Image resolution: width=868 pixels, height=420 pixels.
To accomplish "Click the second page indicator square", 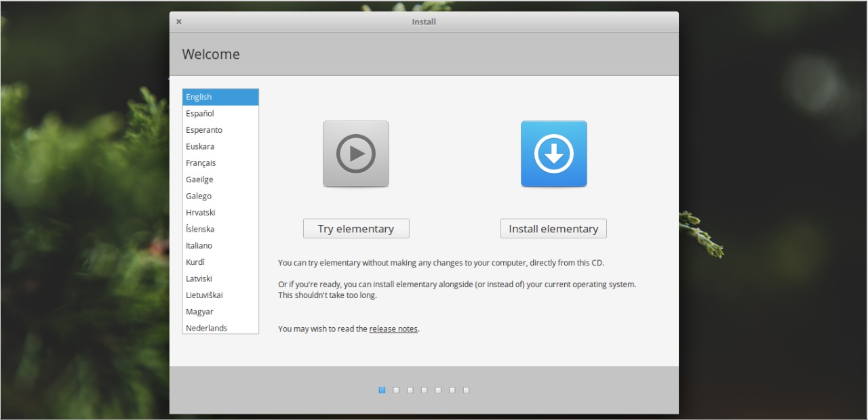I will [x=396, y=390].
